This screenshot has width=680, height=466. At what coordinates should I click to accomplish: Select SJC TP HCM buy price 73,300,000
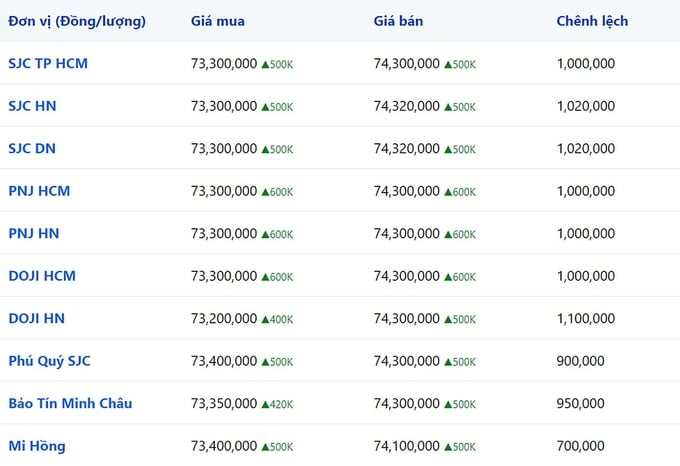(224, 64)
